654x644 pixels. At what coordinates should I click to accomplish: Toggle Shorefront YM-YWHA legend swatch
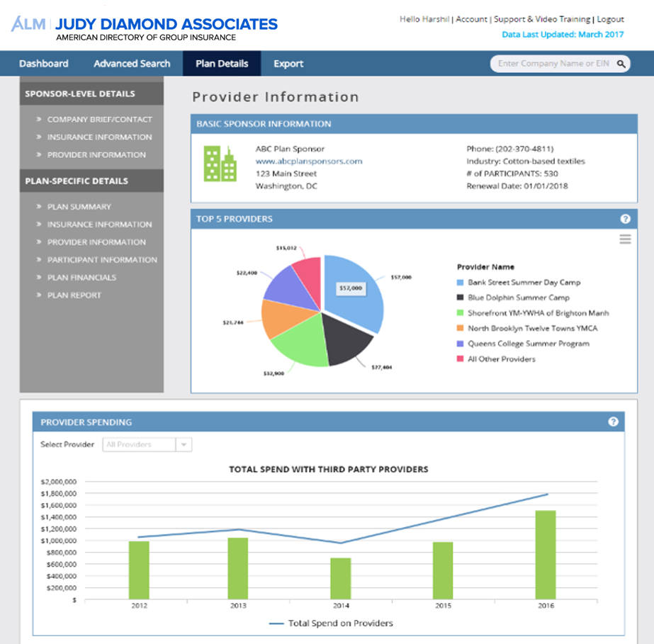460,313
